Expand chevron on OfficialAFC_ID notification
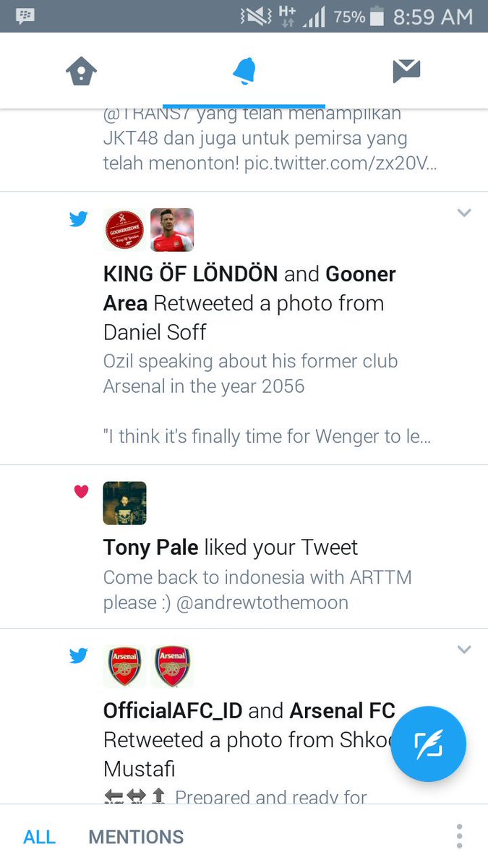 464,650
